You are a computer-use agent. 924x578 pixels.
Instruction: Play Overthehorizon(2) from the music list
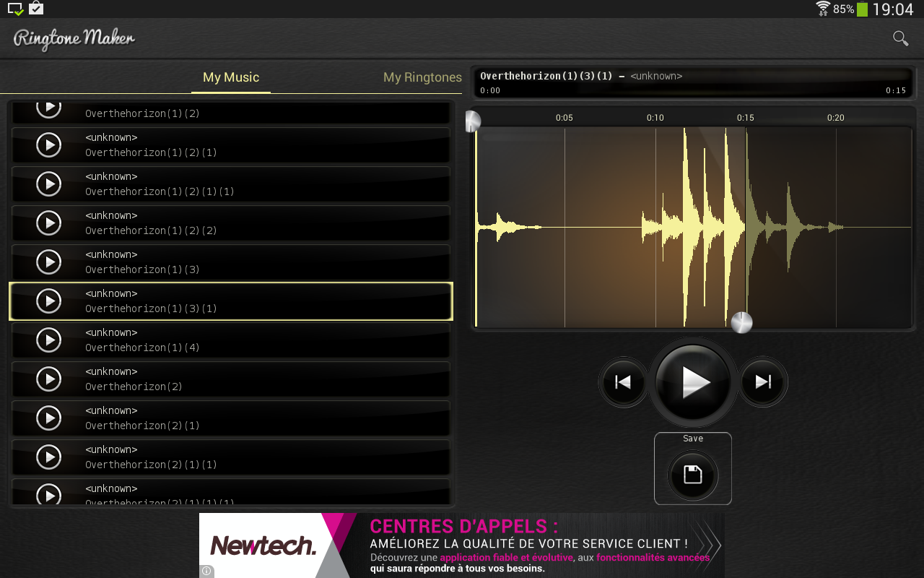tap(49, 379)
